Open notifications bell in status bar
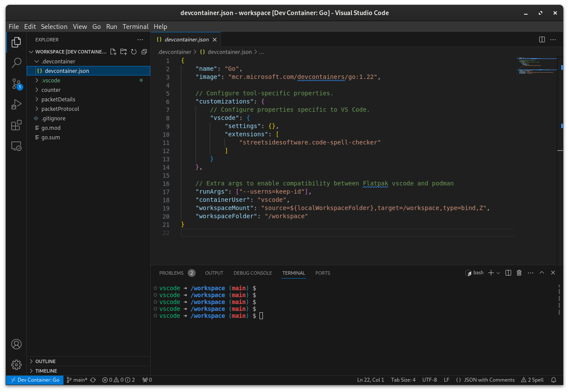The image size is (569, 392). 553,380
